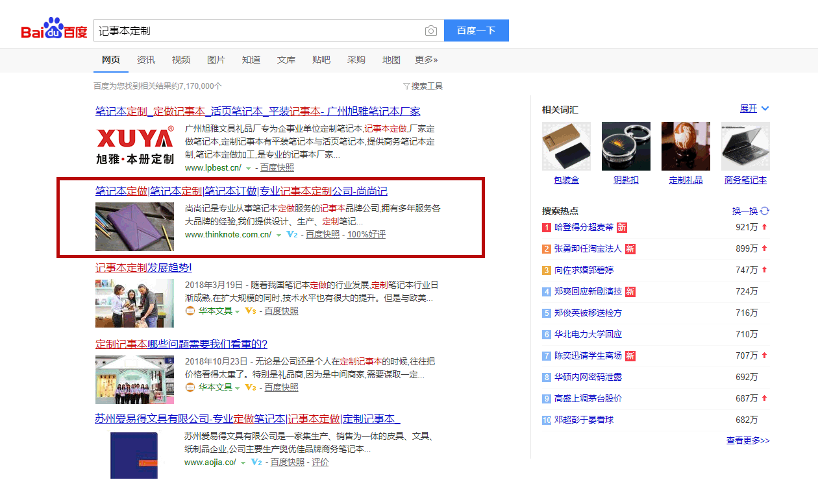818x504 pixels.
Task: Switch to the 资讯 tab
Action: tap(146, 60)
